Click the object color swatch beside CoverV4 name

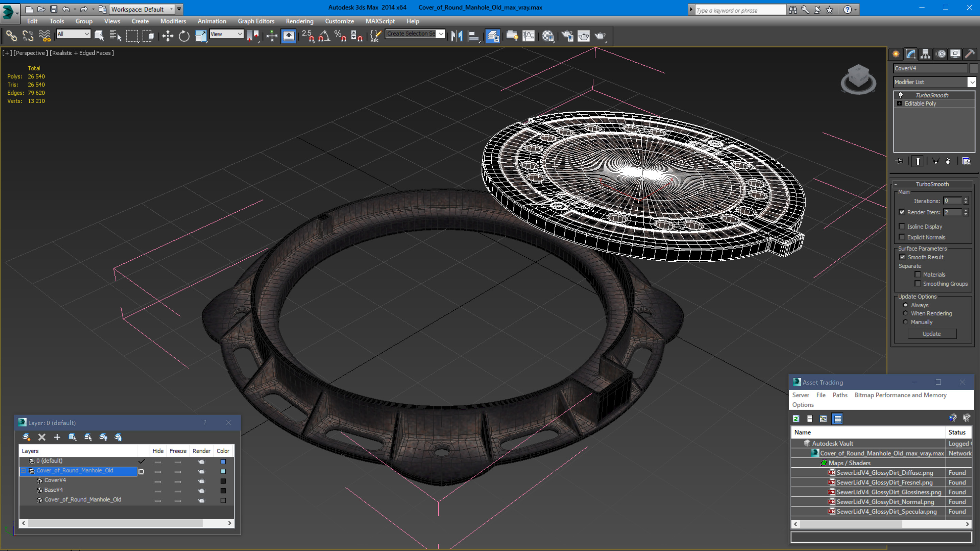[974, 68]
